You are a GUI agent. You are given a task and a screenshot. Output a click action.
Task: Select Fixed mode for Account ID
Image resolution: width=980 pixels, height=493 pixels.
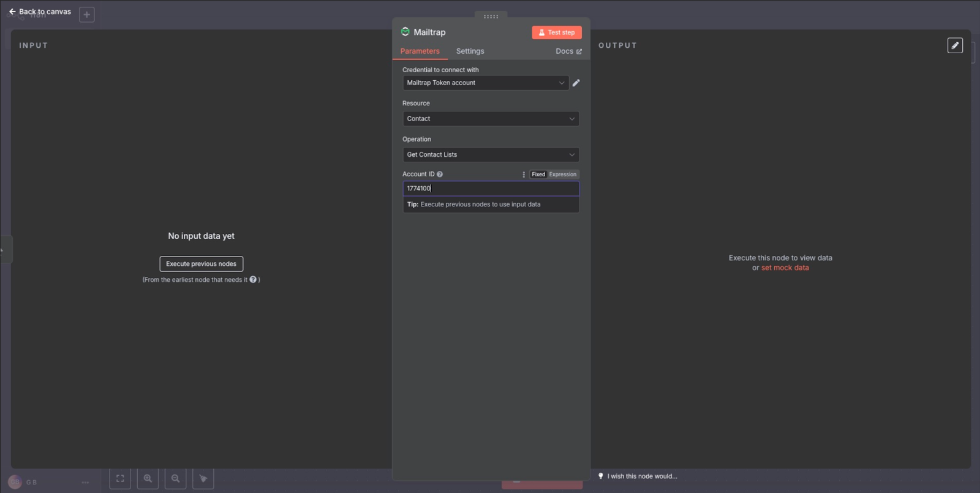pyautogui.click(x=538, y=175)
